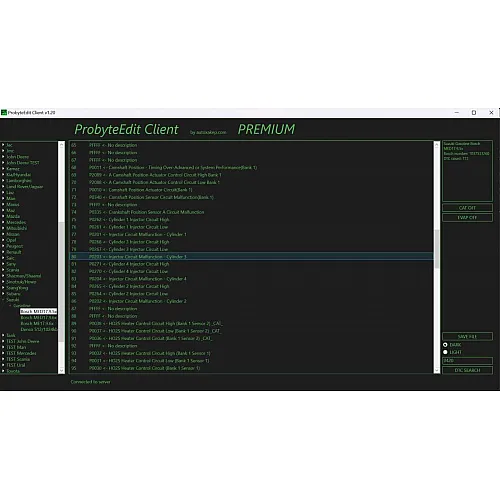500x500 pixels.
Task: Click the DTC list scrollbar up arrow
Action: coord(437,145)
